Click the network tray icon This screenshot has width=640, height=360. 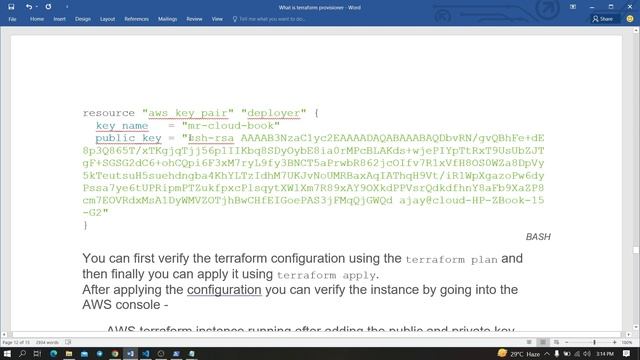click(577, 353)
